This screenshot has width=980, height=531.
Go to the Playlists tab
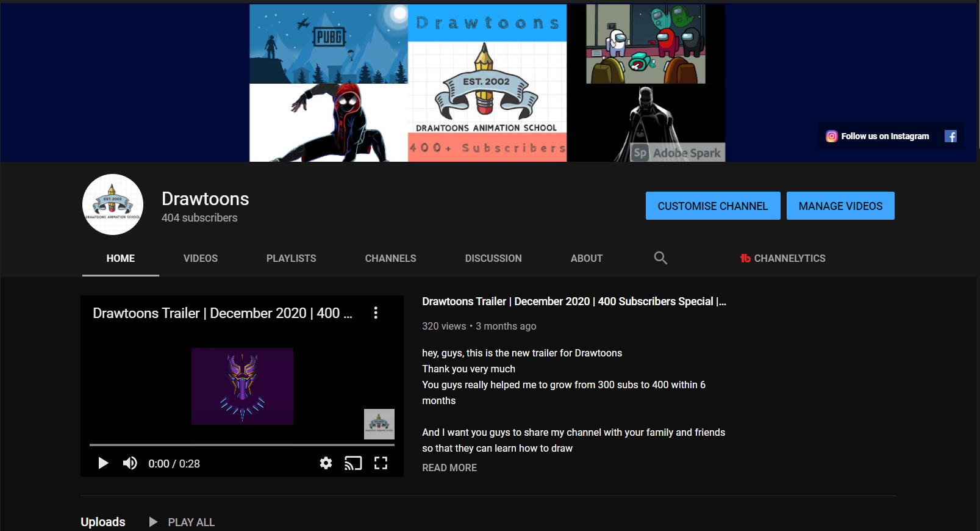(291, 258)
